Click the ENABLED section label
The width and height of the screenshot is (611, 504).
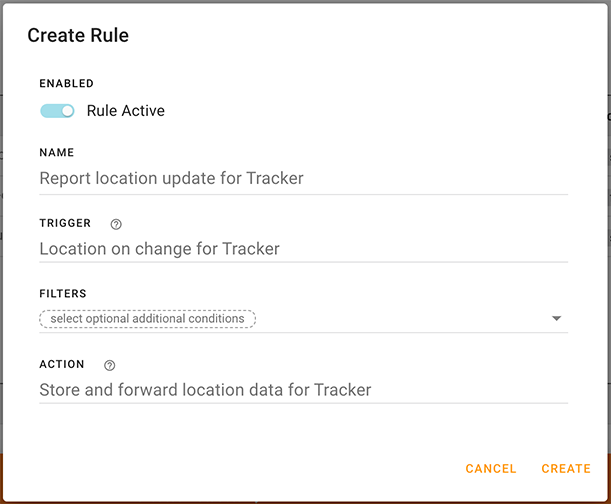coord(67,83)
